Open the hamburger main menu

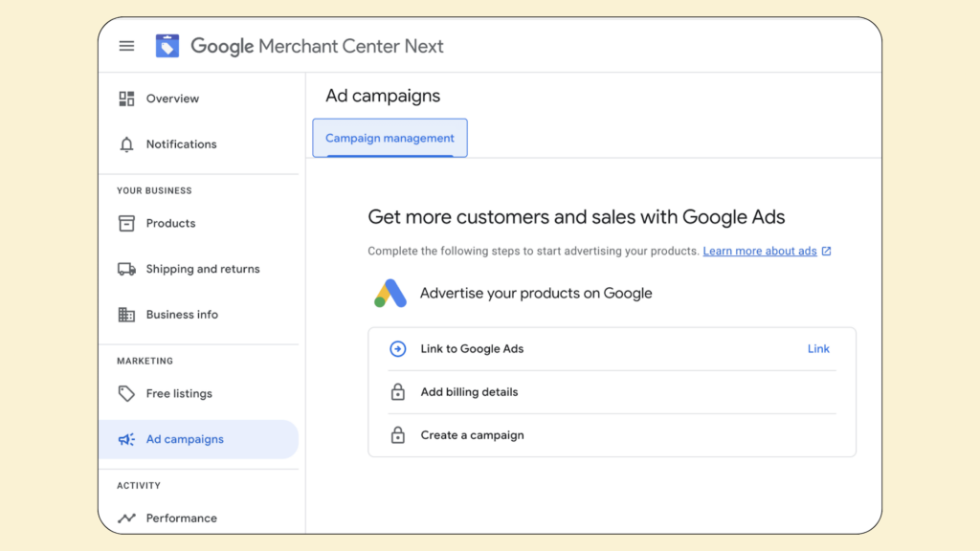pos(126,46)
